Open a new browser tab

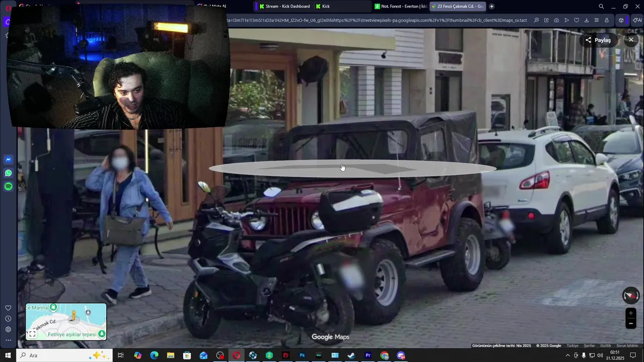[492, 7]
